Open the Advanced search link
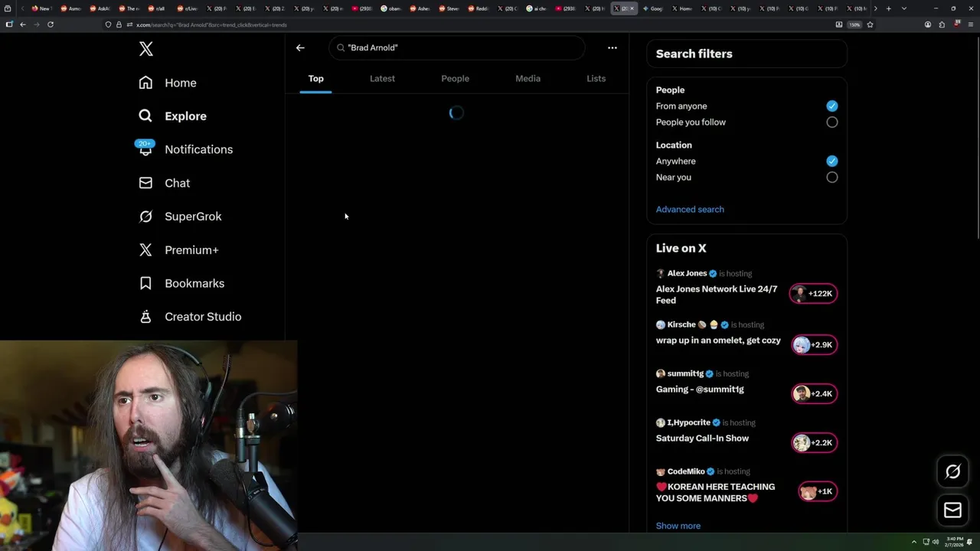This screenshot has width=980, height=551. 690,209
